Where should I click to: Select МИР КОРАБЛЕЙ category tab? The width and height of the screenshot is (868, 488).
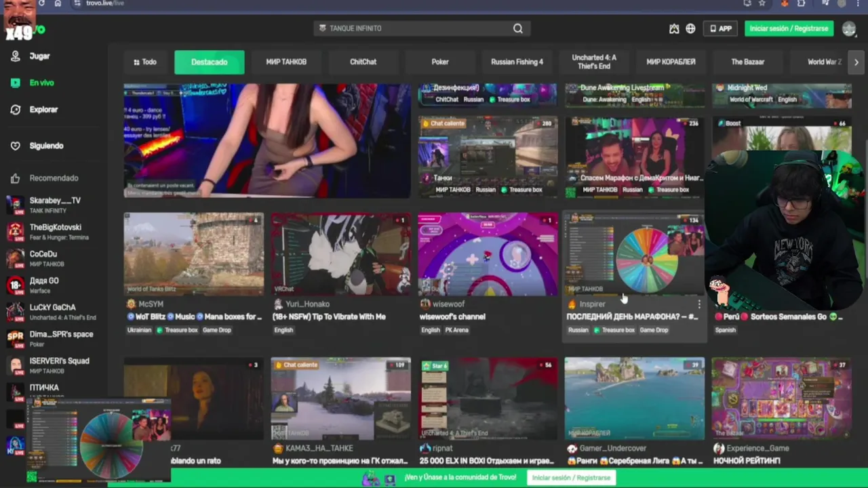pos(671,62)
